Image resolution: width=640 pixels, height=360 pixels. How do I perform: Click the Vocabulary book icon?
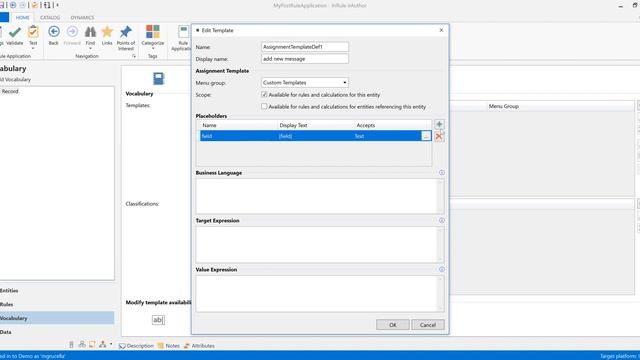[x=158, y=78]
